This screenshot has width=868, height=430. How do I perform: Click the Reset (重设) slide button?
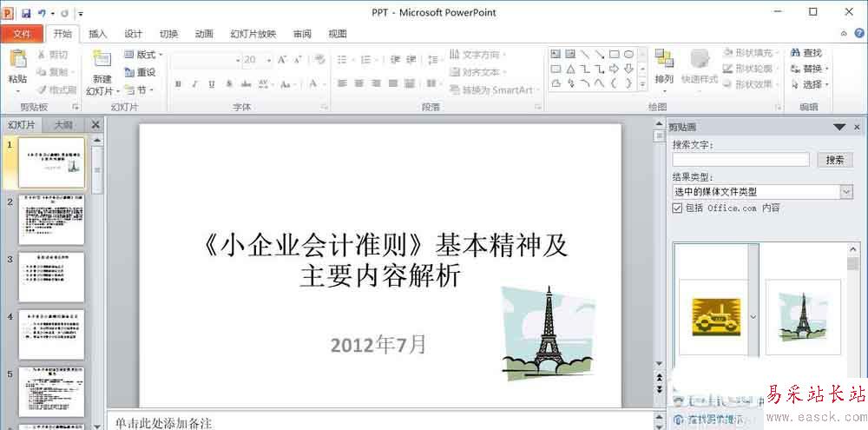(x=140, y=72)
